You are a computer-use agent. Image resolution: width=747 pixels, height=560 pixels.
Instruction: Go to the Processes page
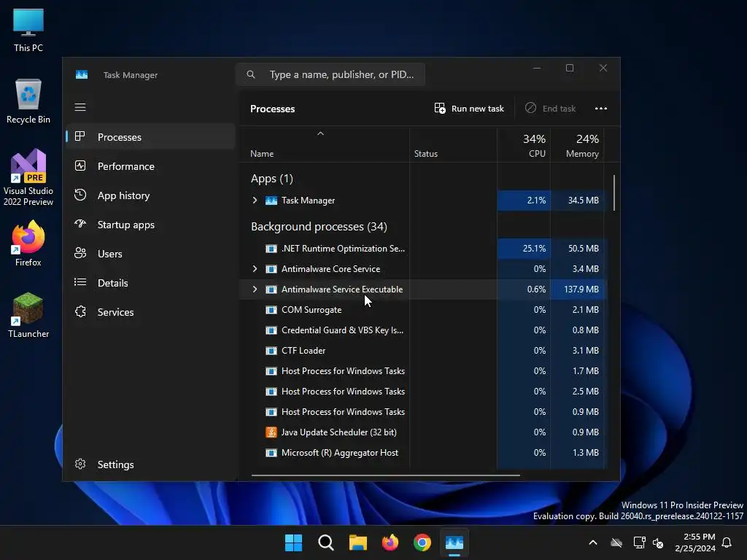coord(150,136)
